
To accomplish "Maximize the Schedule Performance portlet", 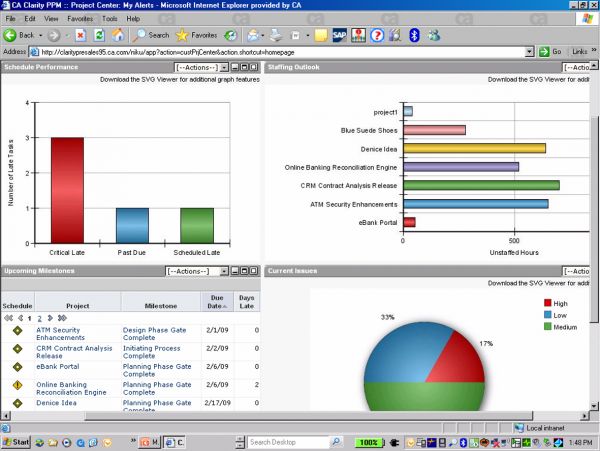I will (x=244, y=67).
